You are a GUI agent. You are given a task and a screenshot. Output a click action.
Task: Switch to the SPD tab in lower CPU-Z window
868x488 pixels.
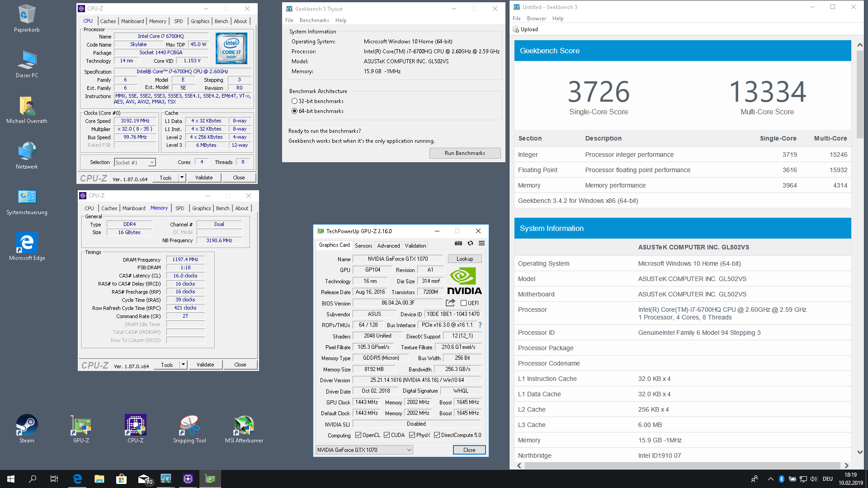click(180, 208)
